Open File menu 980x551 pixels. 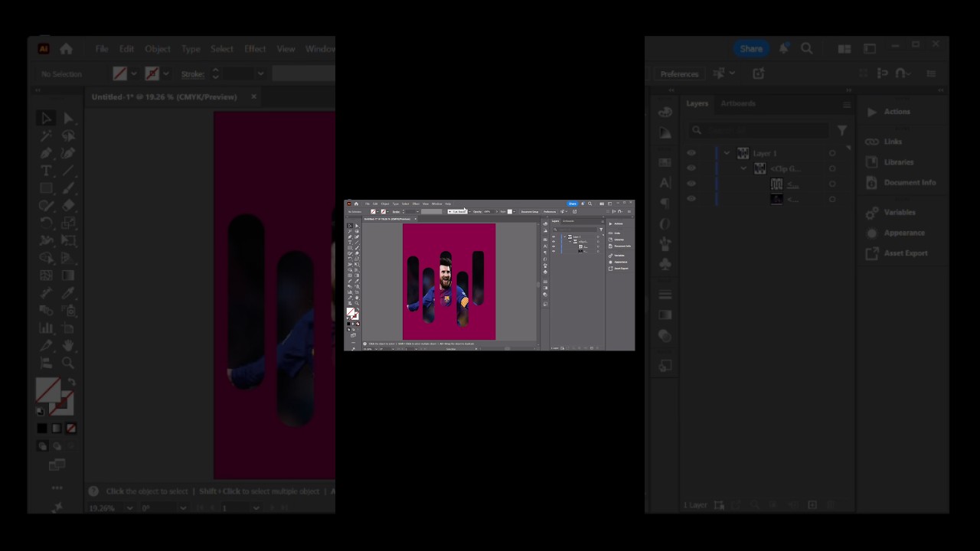click(101, 49)
